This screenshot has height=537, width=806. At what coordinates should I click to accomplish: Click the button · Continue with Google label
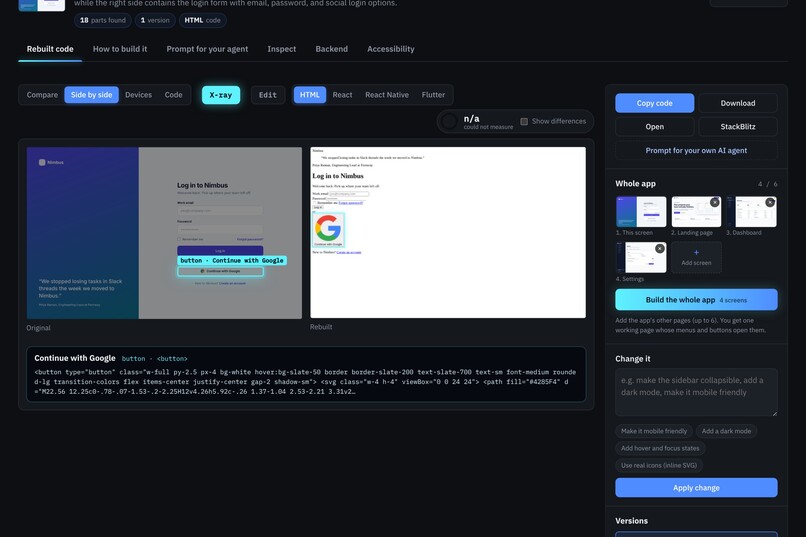[232, 261]
